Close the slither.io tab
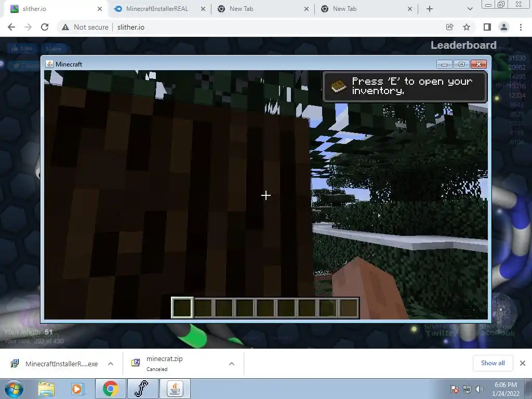 coord(100,9)
